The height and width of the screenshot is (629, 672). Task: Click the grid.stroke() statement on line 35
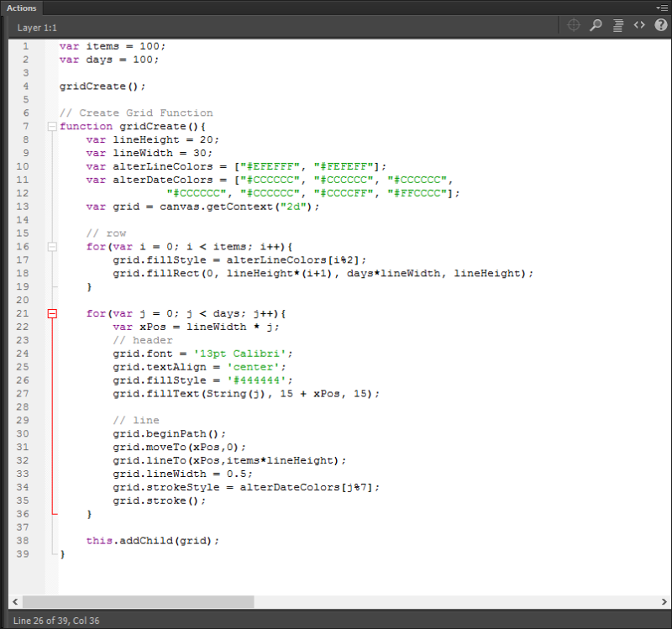159,500
